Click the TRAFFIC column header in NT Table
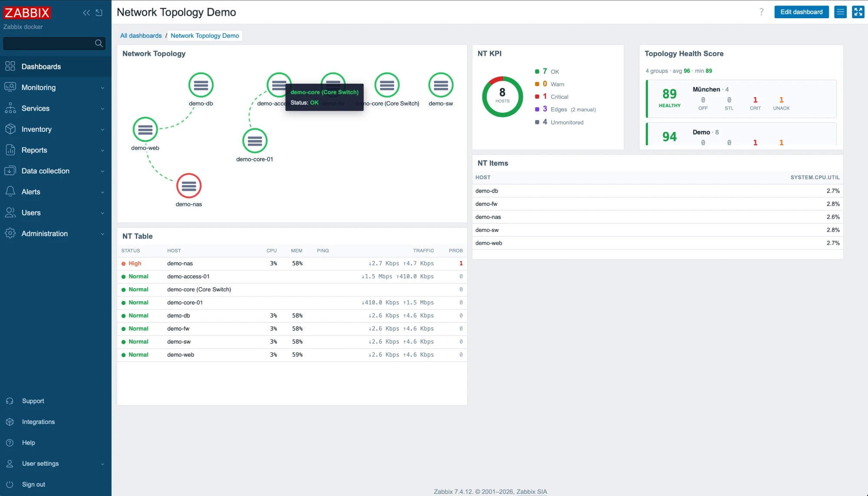This screenshot has height=496, width=868. pyautogui.click(x=423, y=251)
